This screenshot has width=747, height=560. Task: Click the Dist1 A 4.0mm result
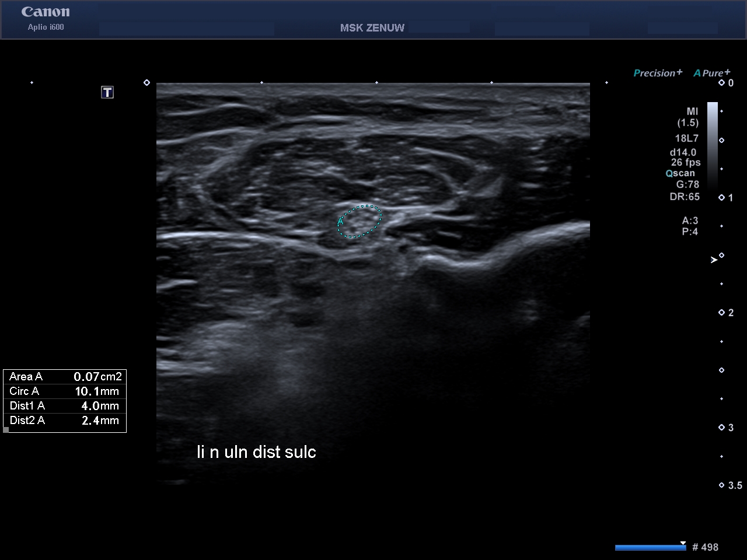(x=65, y=406)
